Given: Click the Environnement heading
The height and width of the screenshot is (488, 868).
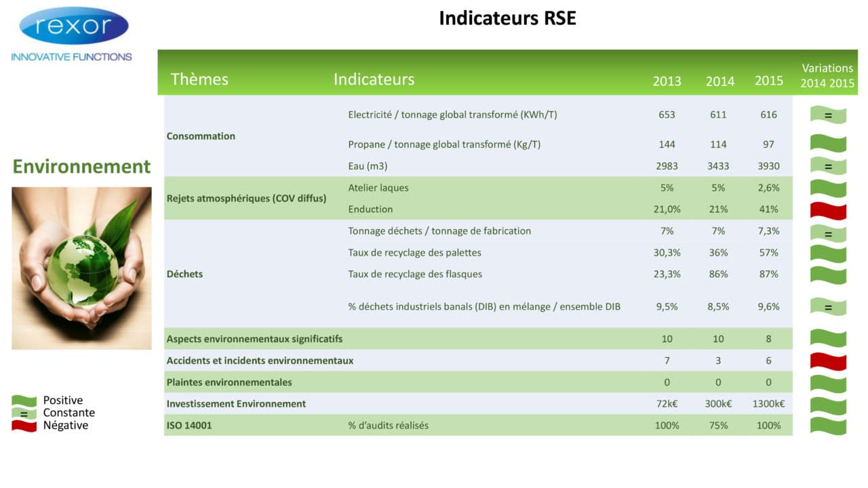Looking at the screenshot, I should pos(81,166).
